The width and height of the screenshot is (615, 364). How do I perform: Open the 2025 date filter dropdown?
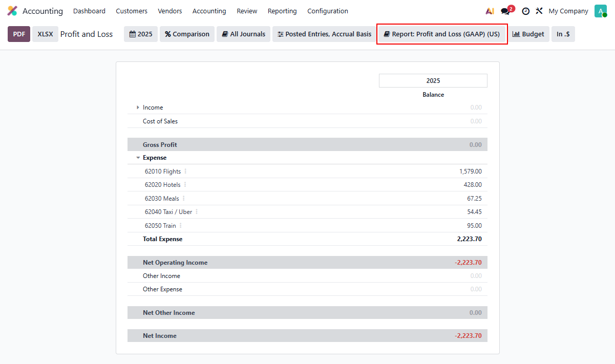pos(141,34)
